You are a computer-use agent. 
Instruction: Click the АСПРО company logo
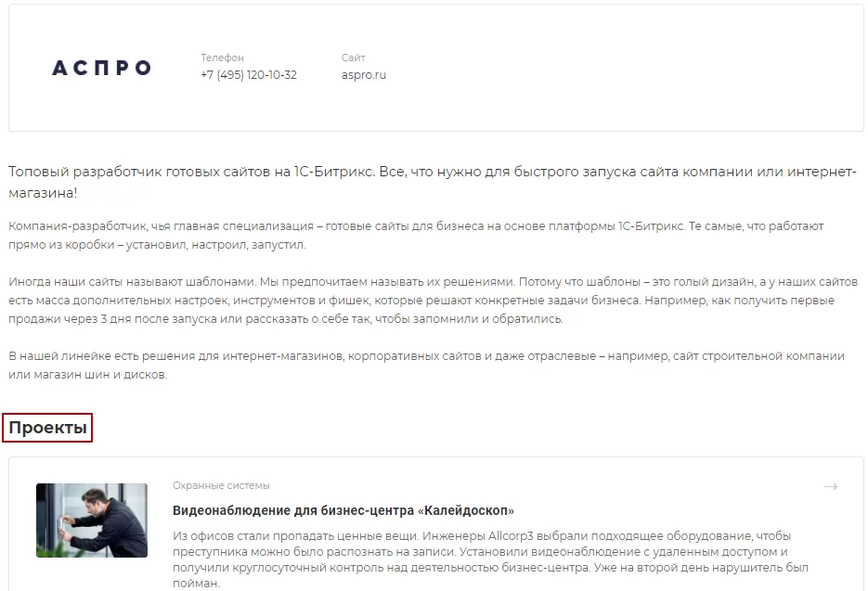(x=101, y=68)
